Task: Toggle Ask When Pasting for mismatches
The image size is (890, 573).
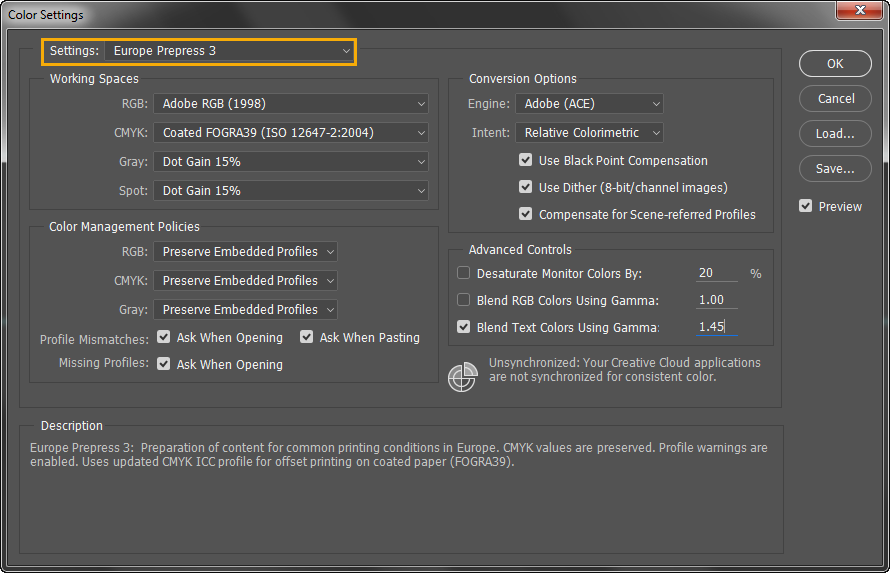Action: 307,338
